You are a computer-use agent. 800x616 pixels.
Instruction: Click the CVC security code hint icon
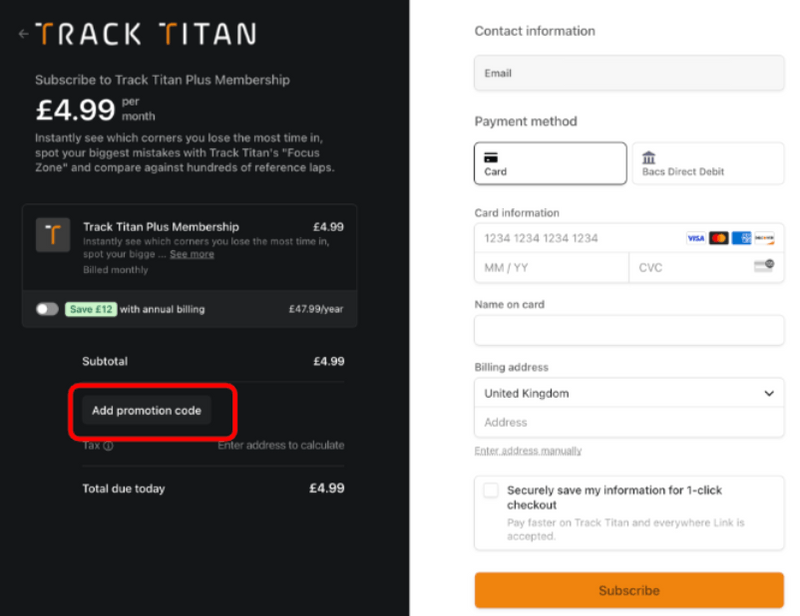[764, 266]
